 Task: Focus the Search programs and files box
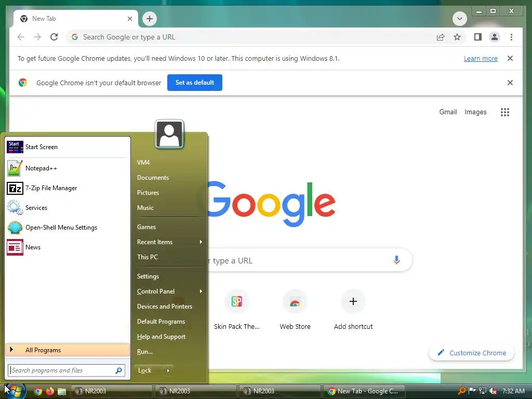point(66,370)
